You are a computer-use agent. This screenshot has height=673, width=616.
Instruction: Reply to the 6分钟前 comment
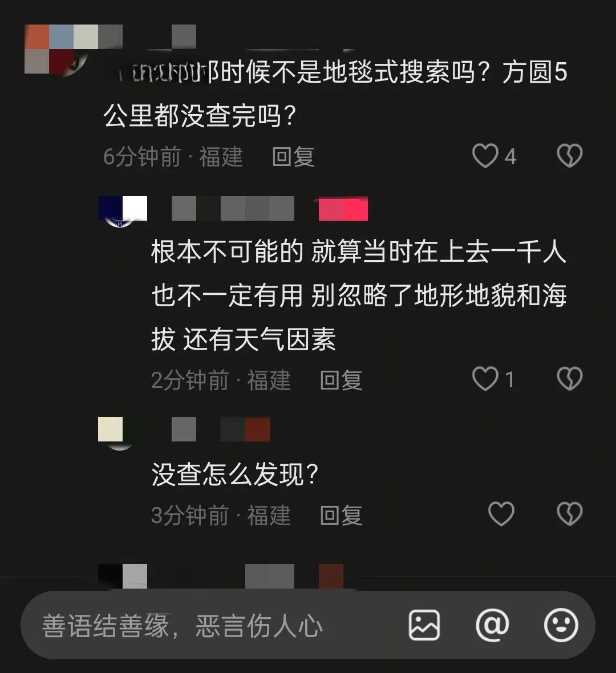[293, 157]
